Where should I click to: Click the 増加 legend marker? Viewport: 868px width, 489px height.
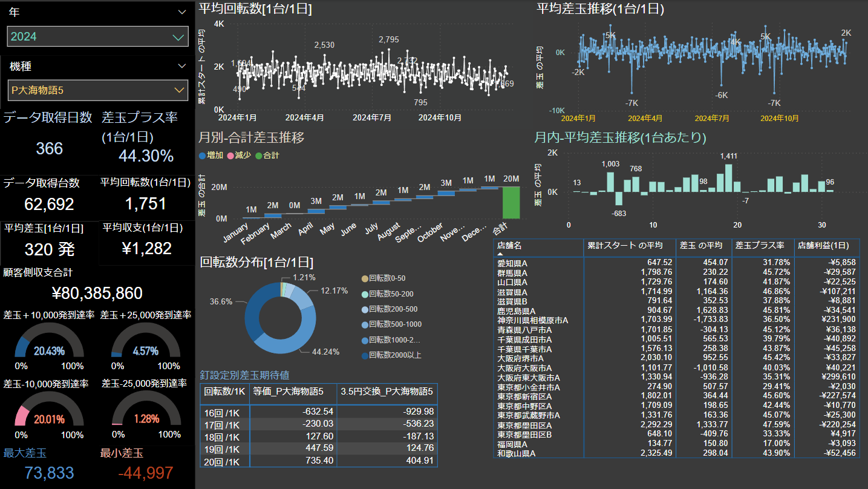(x=202, y=156)
